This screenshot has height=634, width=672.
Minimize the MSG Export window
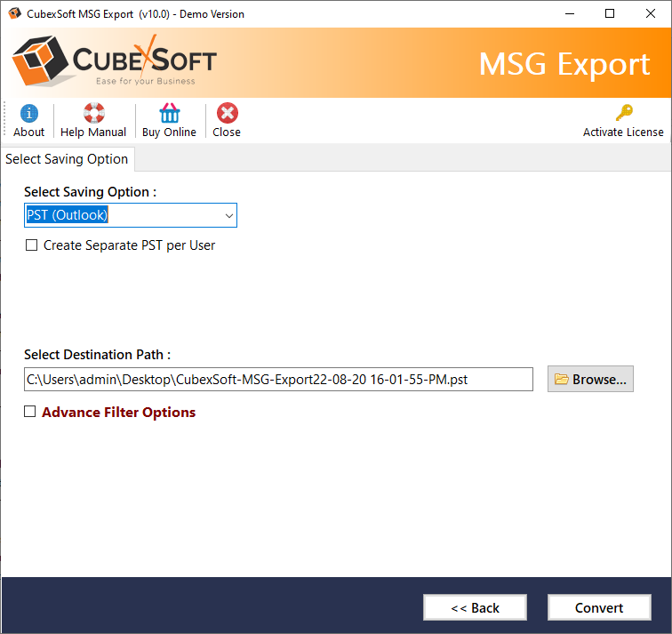point(569,14)
